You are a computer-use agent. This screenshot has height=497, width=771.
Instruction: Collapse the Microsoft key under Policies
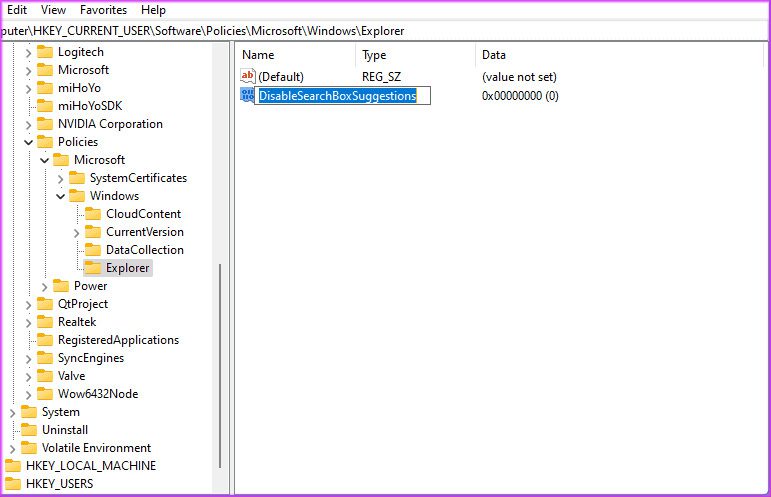pyautogui.click(x=44, y=160)
